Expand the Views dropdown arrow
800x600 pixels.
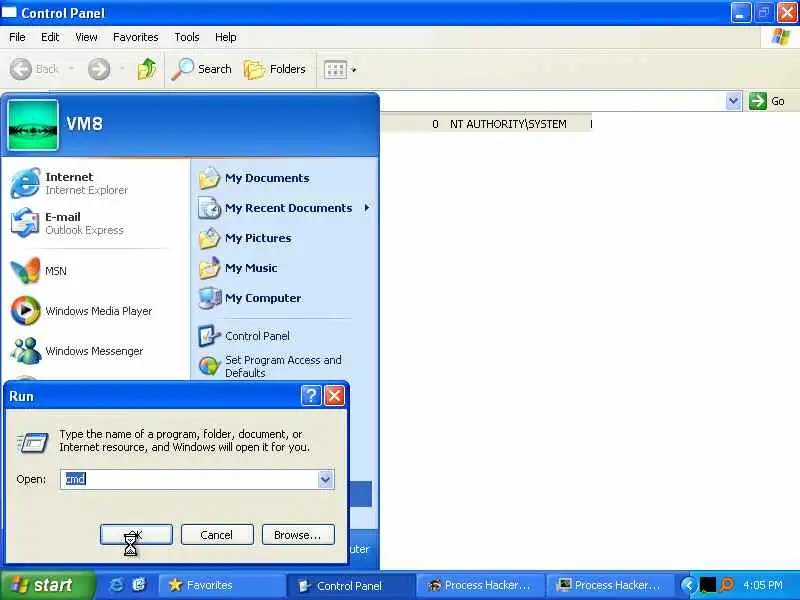pyautogui.click(x=354, y=69)
